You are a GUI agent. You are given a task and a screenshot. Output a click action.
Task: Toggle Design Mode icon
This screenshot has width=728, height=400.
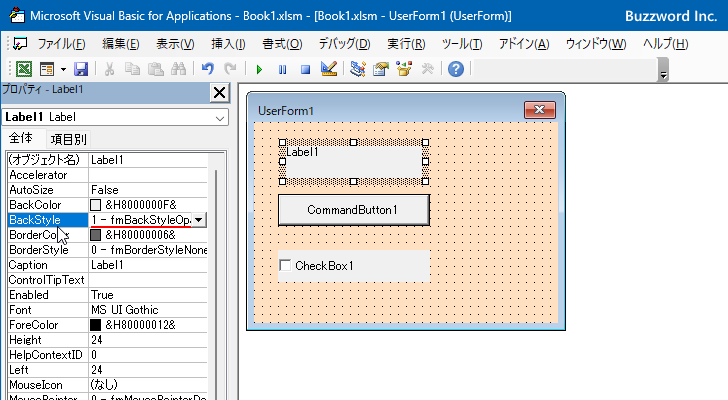point(329,69)
